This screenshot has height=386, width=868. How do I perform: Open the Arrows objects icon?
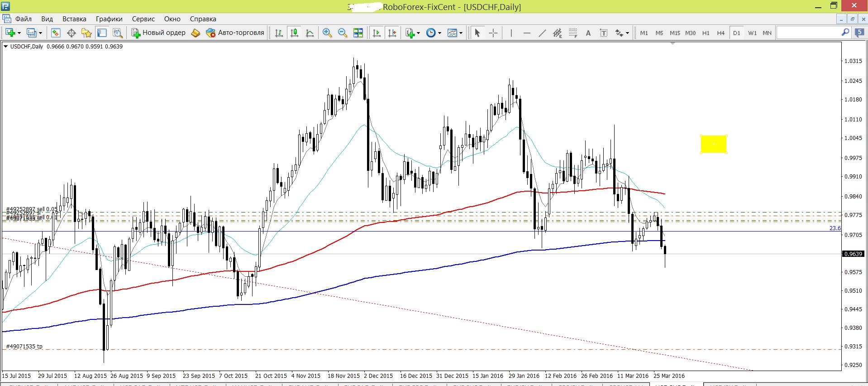pos(619,33)
